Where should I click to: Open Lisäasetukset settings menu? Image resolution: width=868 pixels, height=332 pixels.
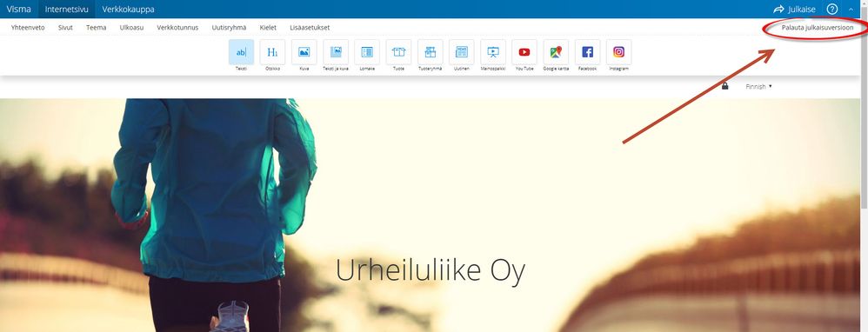[310, 27]
